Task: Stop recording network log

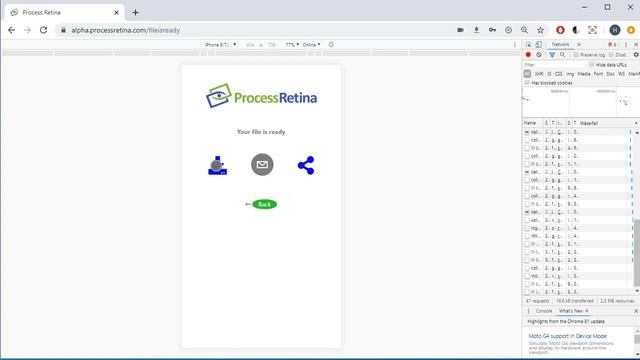Action: pyautogui.click(x=528, y=55)
